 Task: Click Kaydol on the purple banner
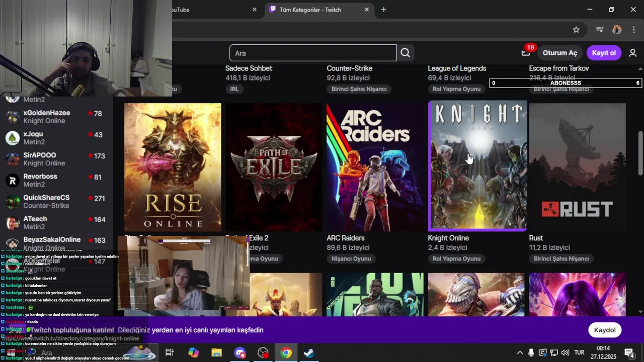click(605, 330)
